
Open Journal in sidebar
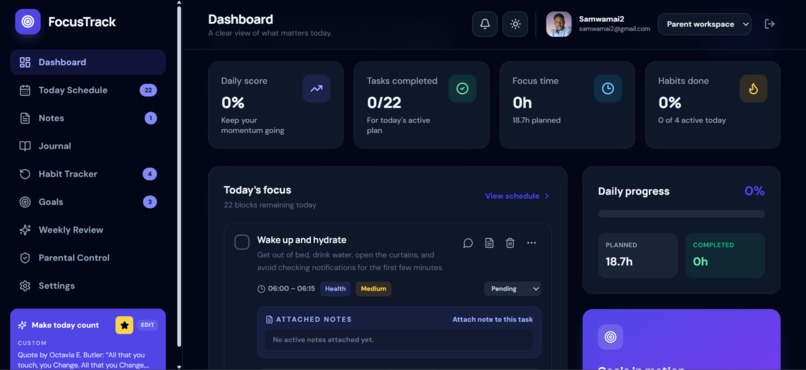pyautogui.click(x=88, y=146)
